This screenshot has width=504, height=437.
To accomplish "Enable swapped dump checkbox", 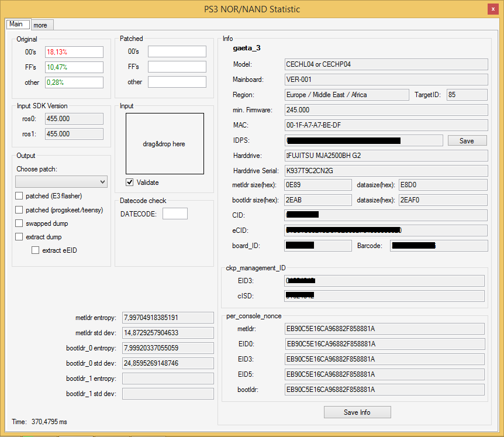I will coord(19,223).
